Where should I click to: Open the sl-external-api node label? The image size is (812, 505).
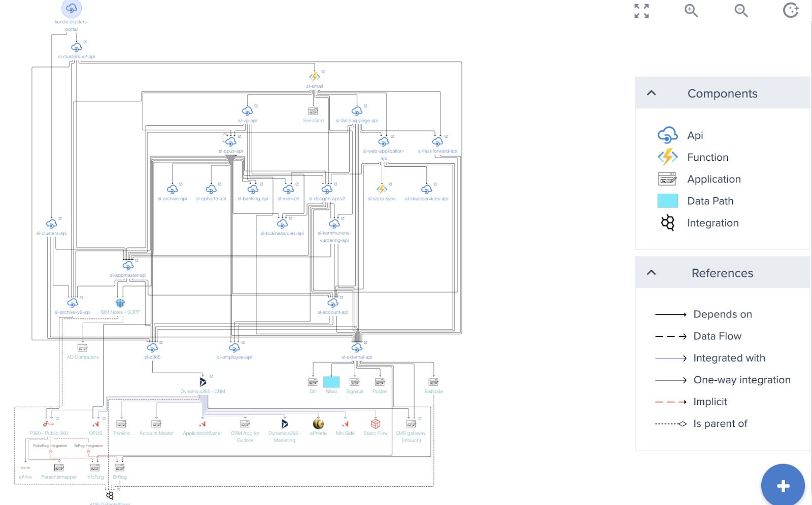click(356, 356)
